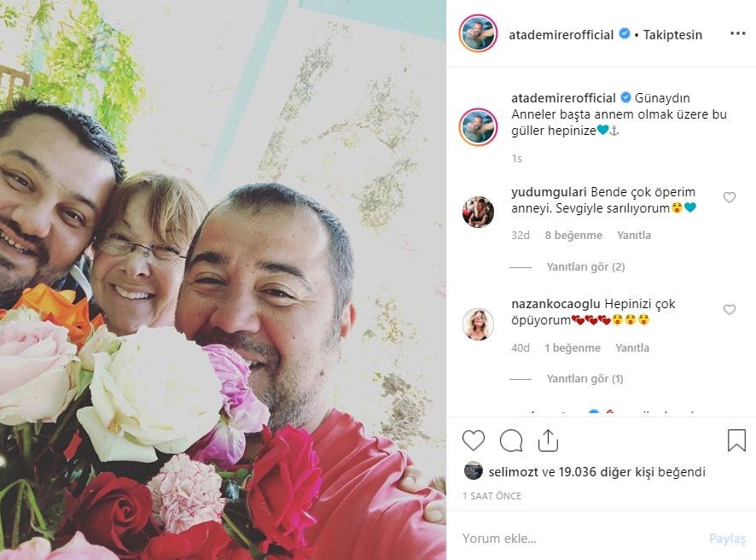Screen dimensions: 756x560
Task: Like the post with the heart icon
Action: (x=473, y=440)
